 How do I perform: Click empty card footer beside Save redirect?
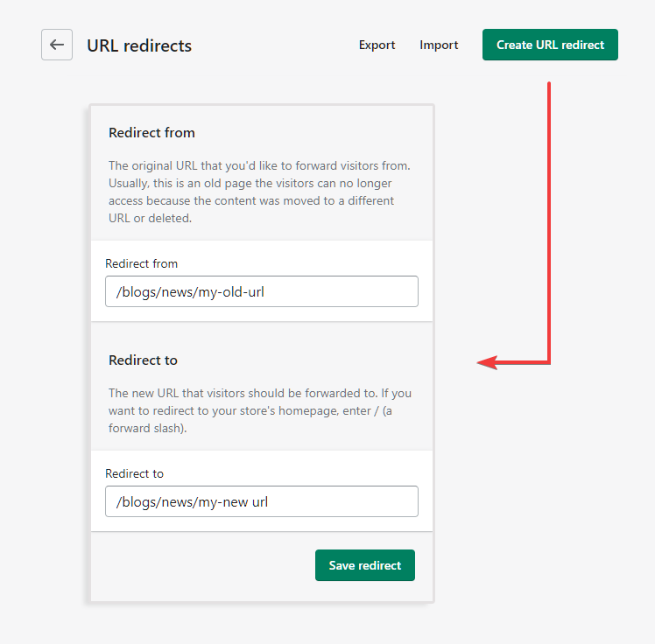click(x=202, y=565)
